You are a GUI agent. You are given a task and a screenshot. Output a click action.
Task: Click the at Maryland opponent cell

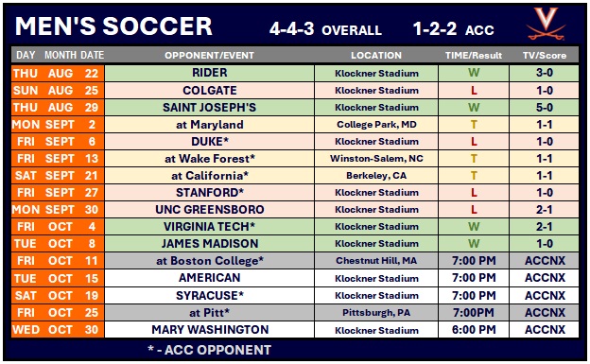tap(210, 125)
